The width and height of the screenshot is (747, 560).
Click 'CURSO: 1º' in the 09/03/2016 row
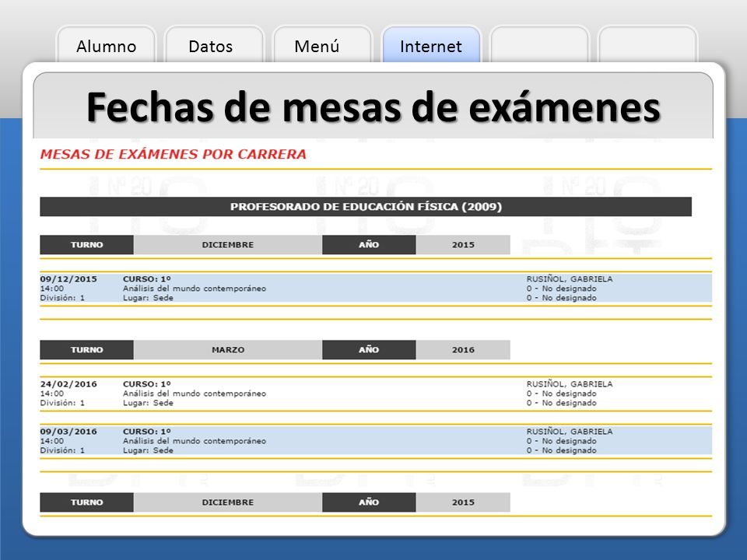click(147, 432)
